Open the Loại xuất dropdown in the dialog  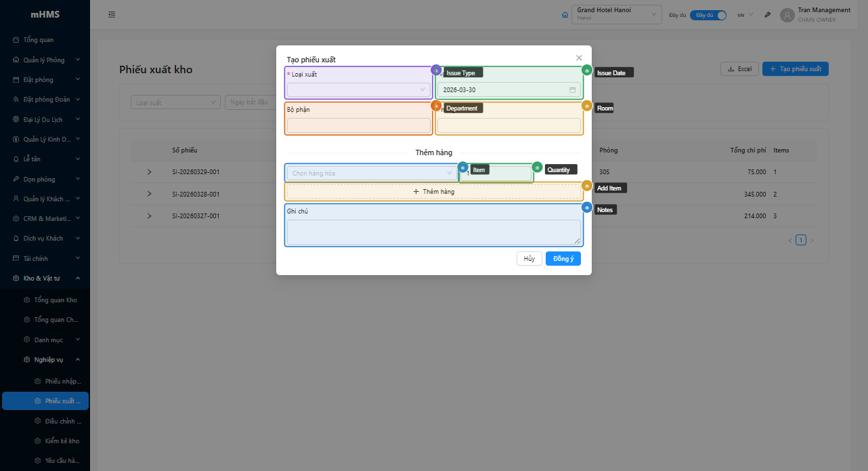point(359,89)
